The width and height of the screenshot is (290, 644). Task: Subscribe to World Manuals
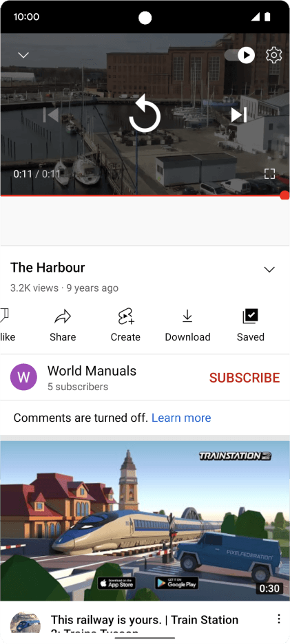pyautogui.click(x=245, y=378)
